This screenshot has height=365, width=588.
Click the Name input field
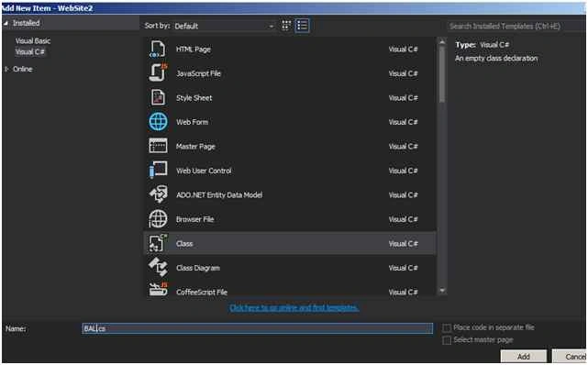[x=257, y=328]
